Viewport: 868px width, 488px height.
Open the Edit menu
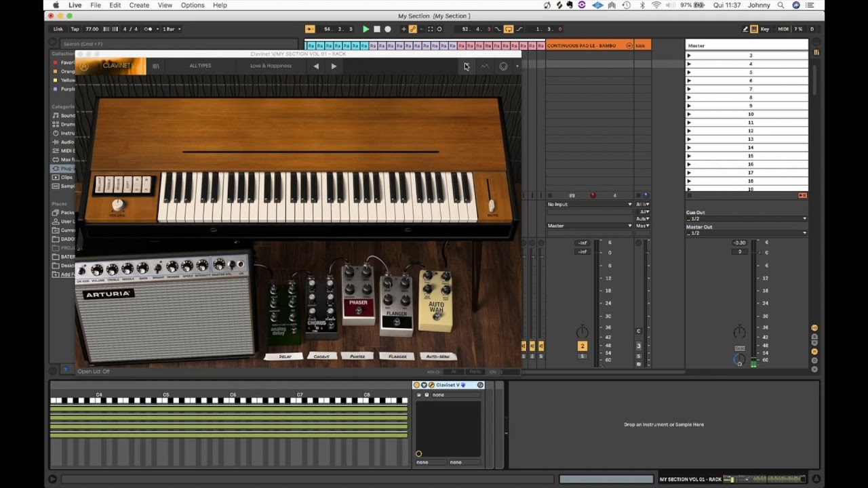(115, 5)
